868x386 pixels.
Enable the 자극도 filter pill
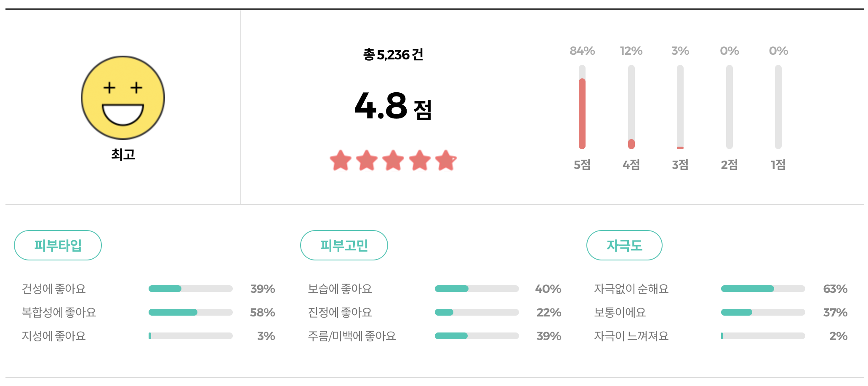coord(625,245)
